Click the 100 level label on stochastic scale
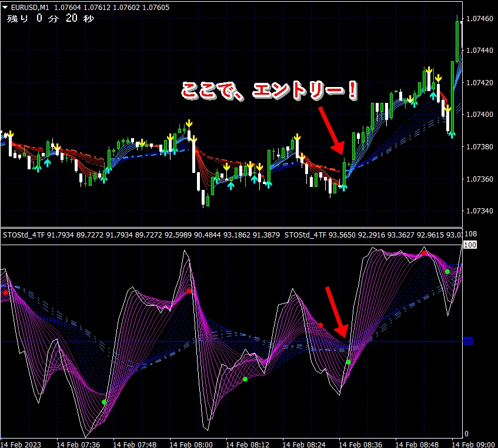The width and height of the screenshot is (498, 448). pyautogui.click(x=470, y=245)
